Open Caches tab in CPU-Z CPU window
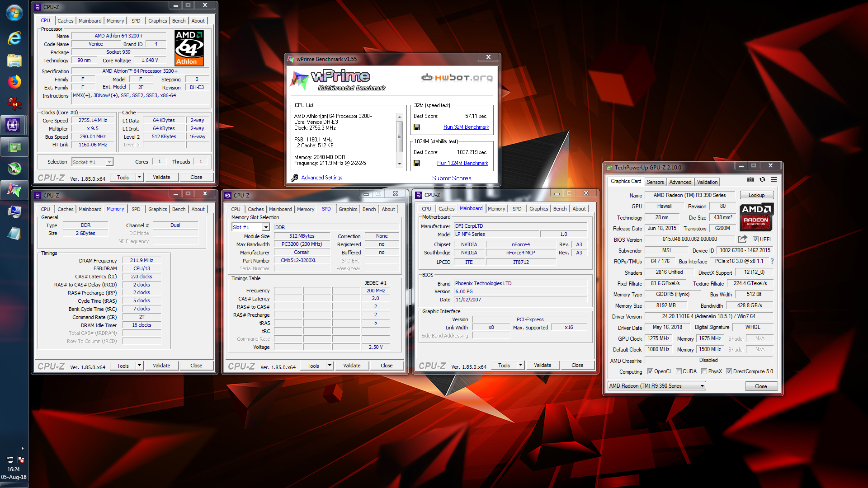Image resolution: width=868 pixels, height=488 pixels. click(x=65, y=21)
